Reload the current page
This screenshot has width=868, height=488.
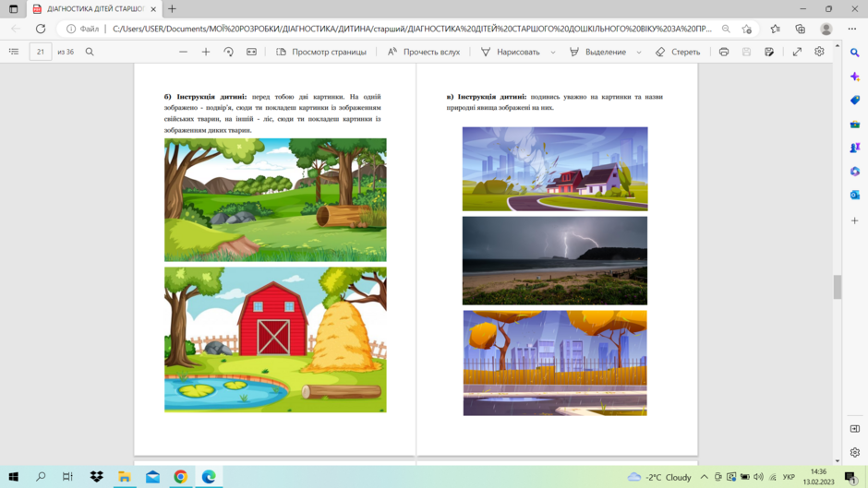41,29
